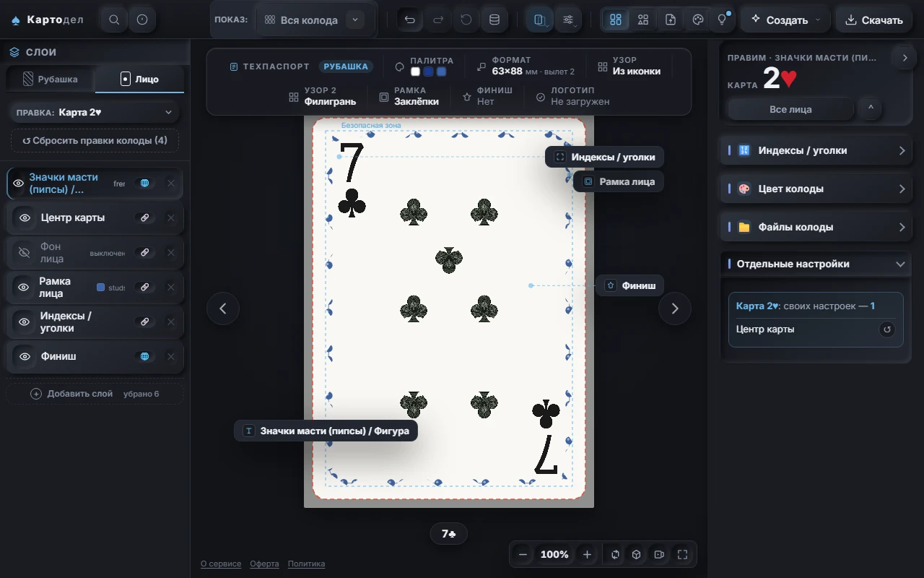
Task: Go to the next card arrow
Action: [x=675, y=309]
